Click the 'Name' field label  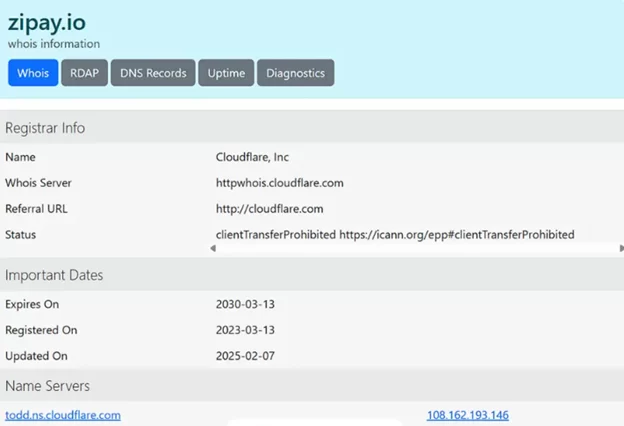20,157
